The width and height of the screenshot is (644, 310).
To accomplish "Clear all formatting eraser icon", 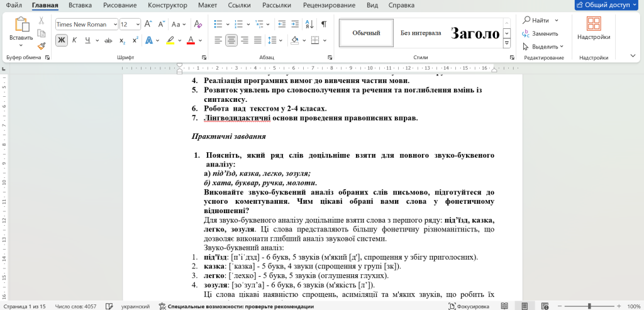I will point(198,25).
